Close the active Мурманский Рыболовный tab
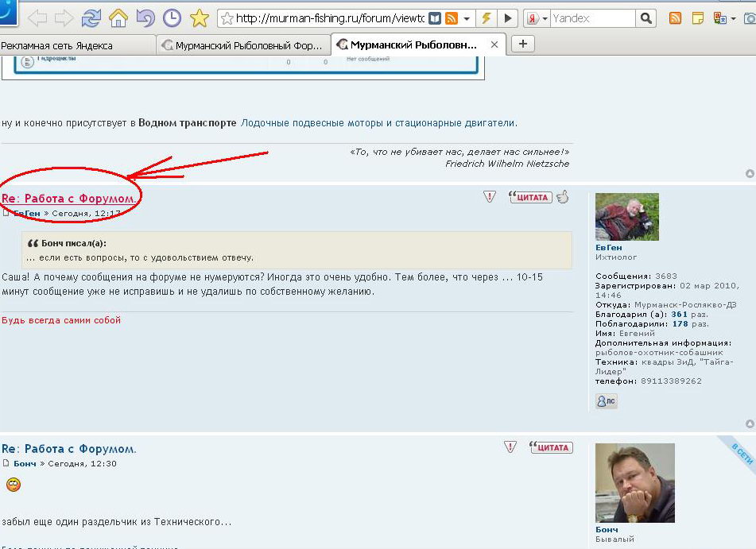The width and height of the screenshot is (756, 549). point(494,45)
